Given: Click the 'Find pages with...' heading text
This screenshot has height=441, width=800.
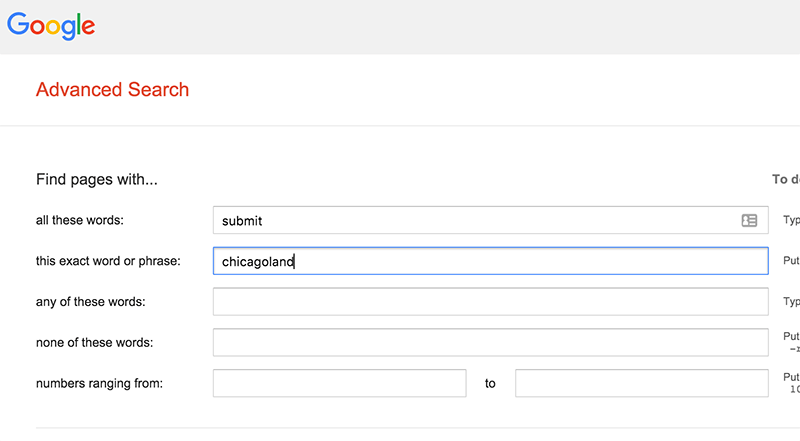Looking at the screenshot, I should tap(96, 180).
